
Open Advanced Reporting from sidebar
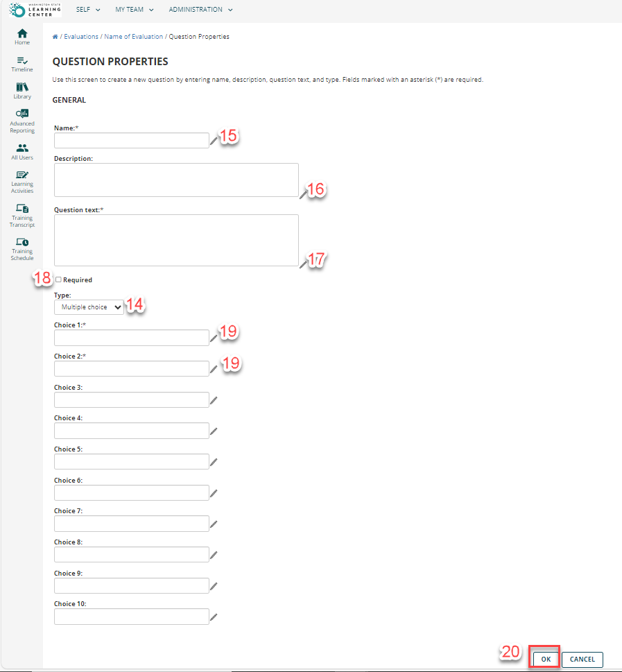pyautogui.click(x=22, y=121)
